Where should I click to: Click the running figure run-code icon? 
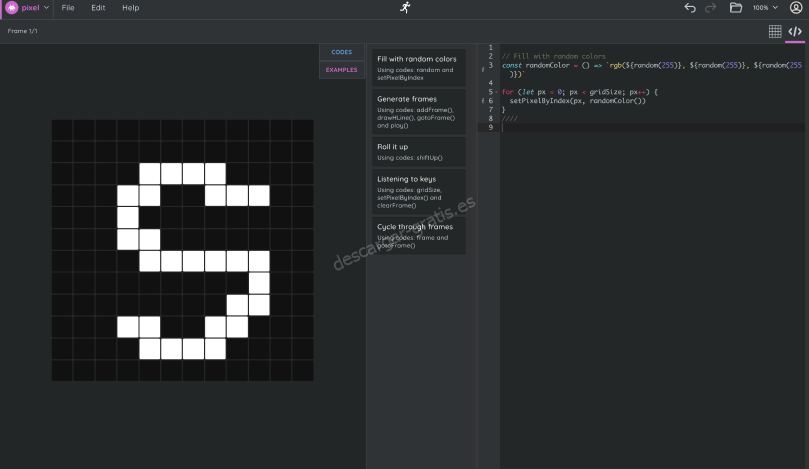[x=404, y=7]
